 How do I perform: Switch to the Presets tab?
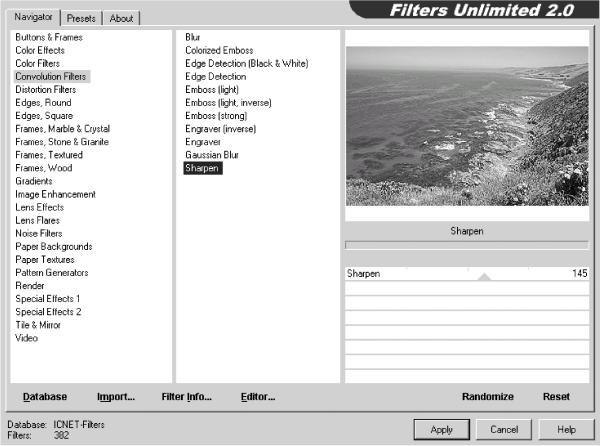pos(81,18)
